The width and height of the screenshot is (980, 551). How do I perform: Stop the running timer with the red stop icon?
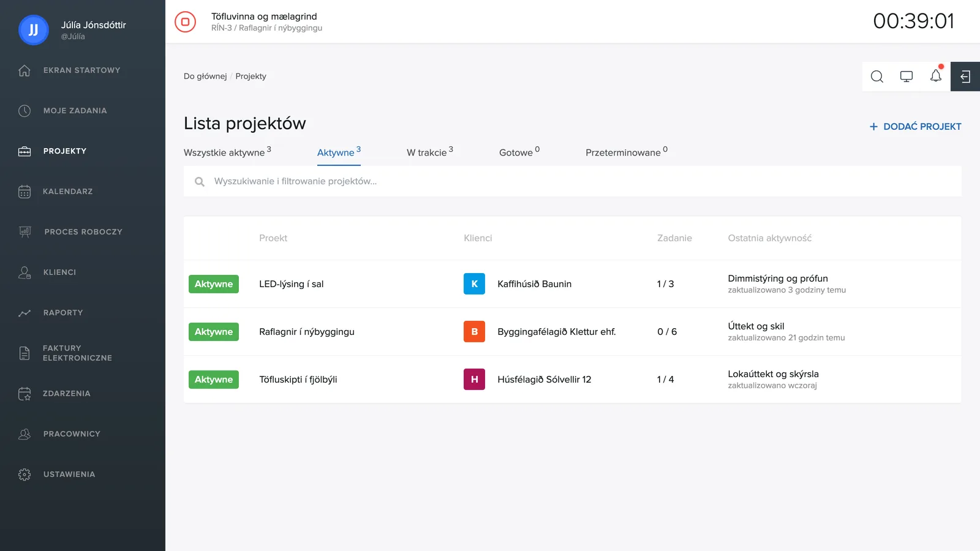[185, 21]
